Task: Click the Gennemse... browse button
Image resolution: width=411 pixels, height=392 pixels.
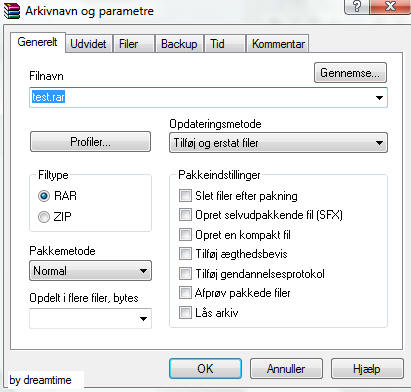Action: tap(350, 72)
